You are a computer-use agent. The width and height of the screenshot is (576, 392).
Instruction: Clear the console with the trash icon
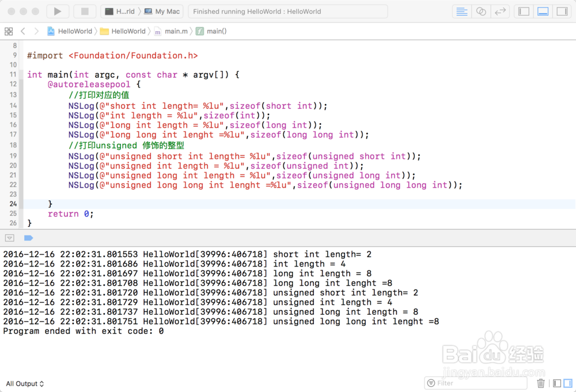[541, 383]
